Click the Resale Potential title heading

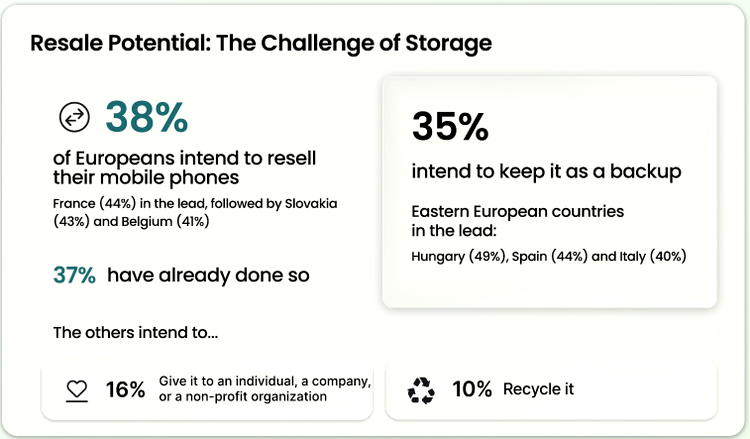261,43
